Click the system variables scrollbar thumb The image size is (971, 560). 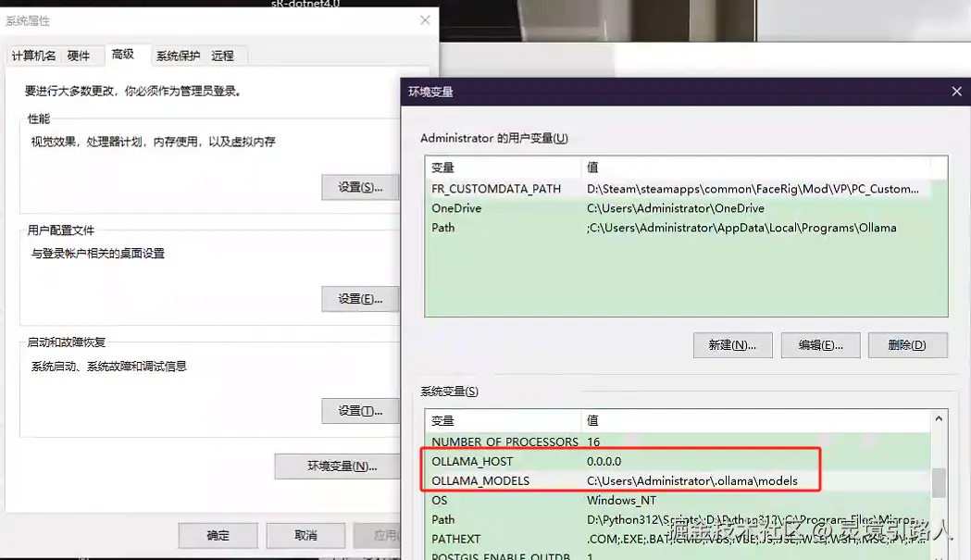tap(939, 482)
